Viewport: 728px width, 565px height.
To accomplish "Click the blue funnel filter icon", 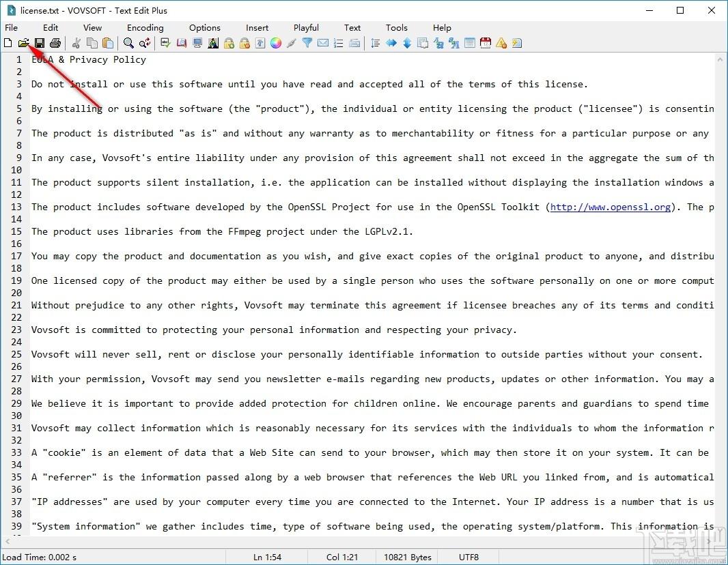I will [307, 43].
